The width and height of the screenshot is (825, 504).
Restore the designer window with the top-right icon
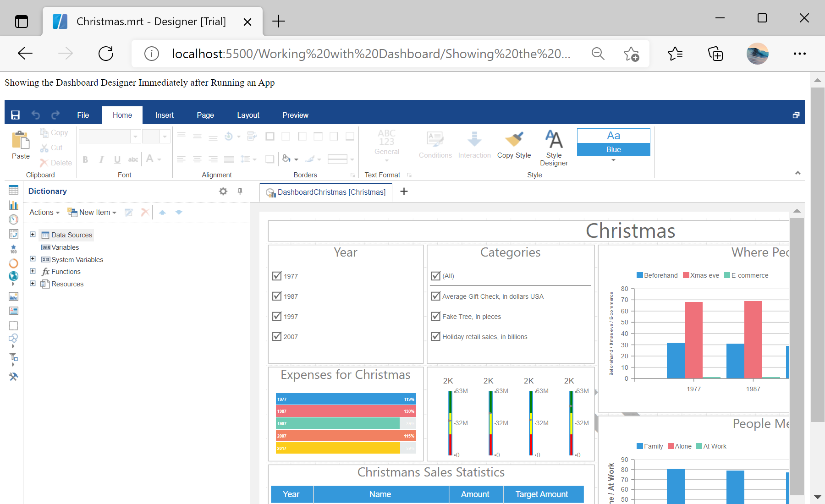tap(796, 115)
